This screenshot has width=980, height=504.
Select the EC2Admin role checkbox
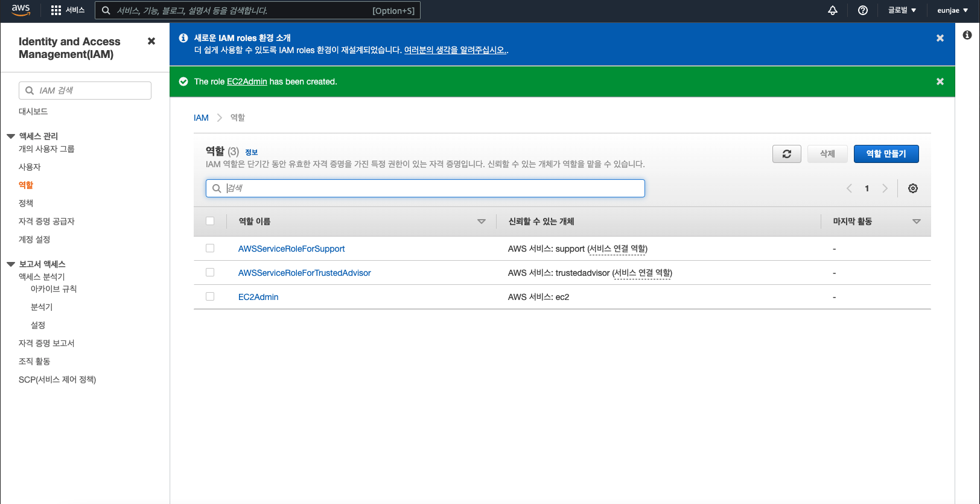click(x=210, y=296)
